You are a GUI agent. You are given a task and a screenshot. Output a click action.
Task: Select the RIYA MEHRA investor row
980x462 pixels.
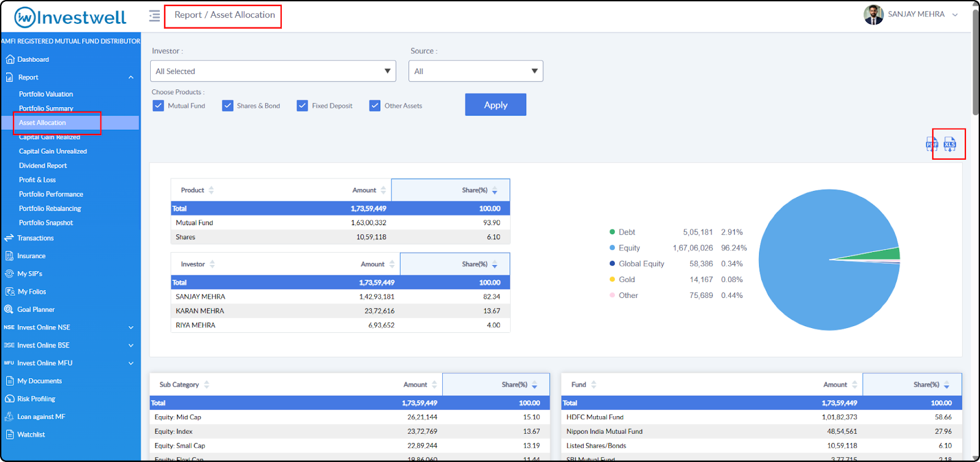pos(341,326)
